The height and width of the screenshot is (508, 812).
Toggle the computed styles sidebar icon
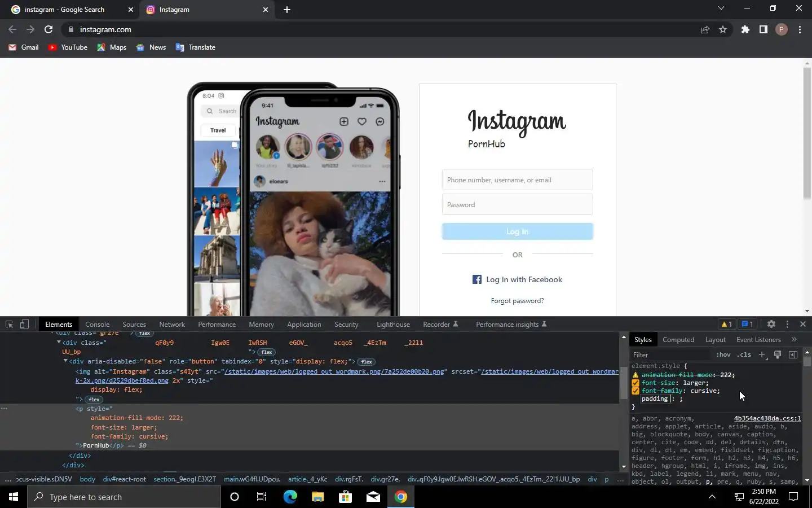pos(793,354)
